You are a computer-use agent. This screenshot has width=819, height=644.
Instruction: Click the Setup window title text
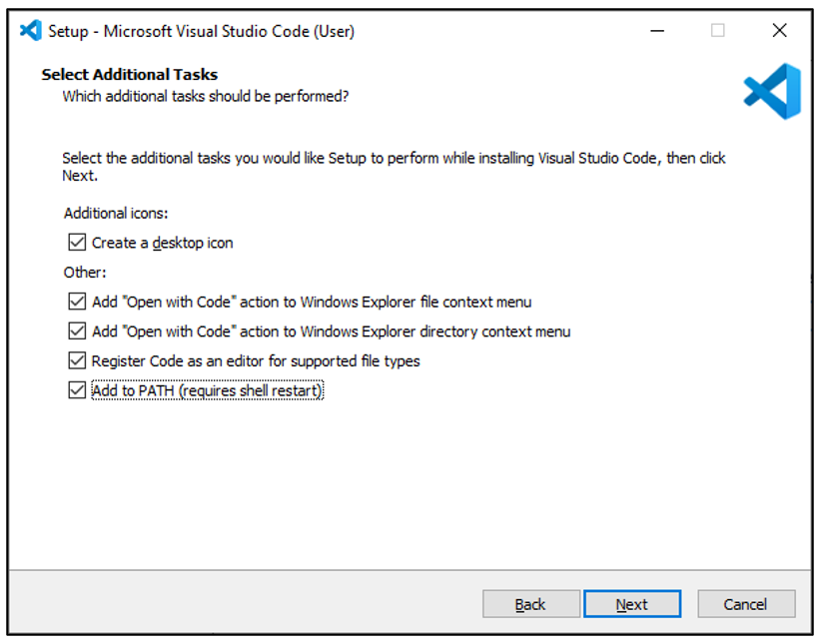click(202, 31)
